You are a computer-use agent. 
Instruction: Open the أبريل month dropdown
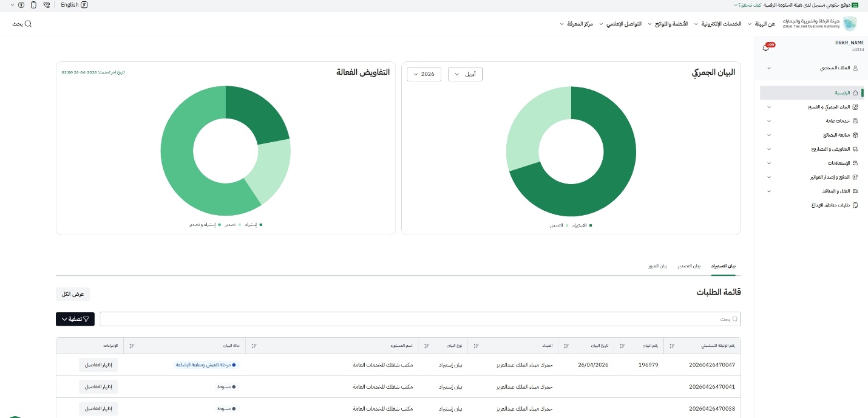[x=465, y=74]
